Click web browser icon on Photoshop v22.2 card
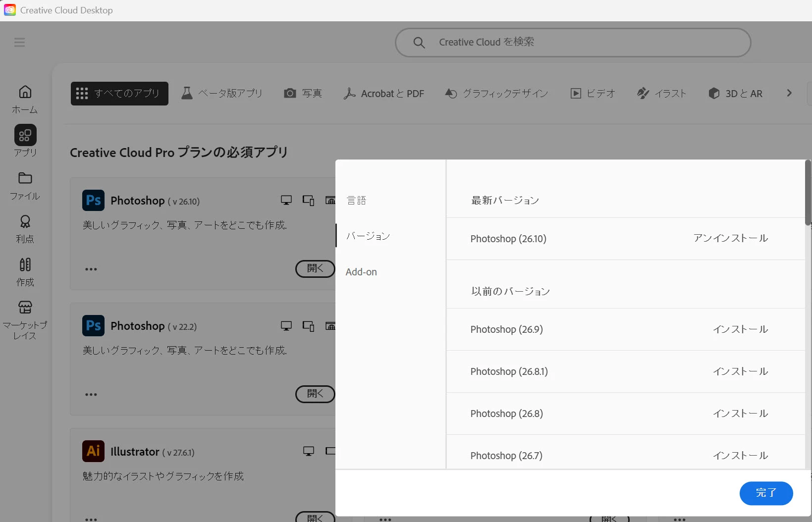Viewport: 812px width, 522px height. (330, 326)
